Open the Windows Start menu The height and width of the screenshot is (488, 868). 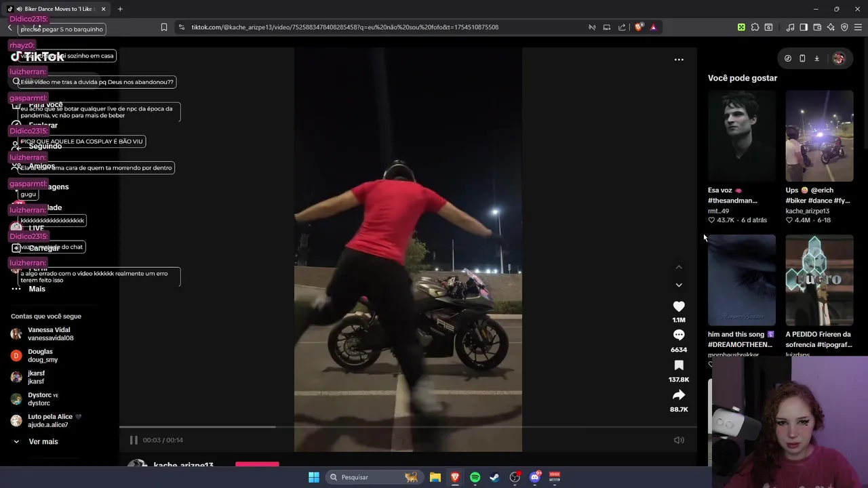[314, 477]
